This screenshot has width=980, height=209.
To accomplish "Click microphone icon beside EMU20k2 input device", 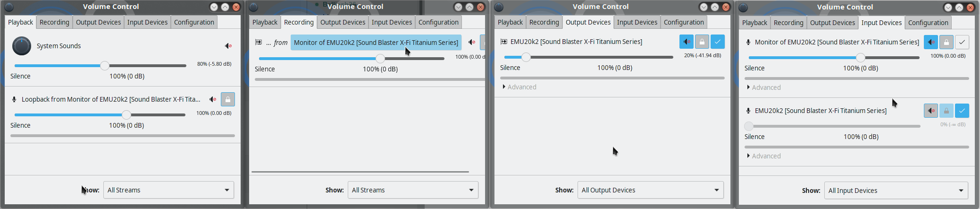I will (x=748, y=111).
